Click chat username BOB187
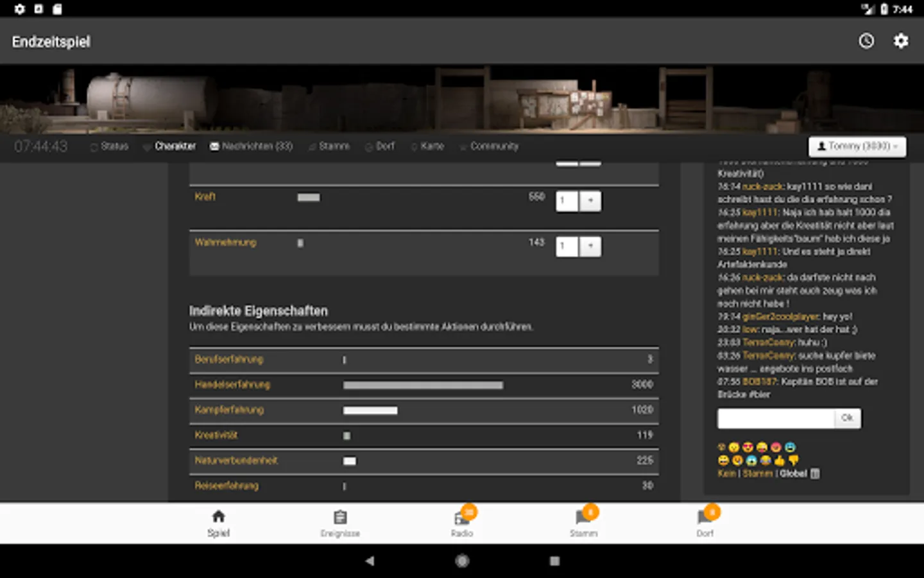This screenshot has height=578, width=924. (760, 381)
